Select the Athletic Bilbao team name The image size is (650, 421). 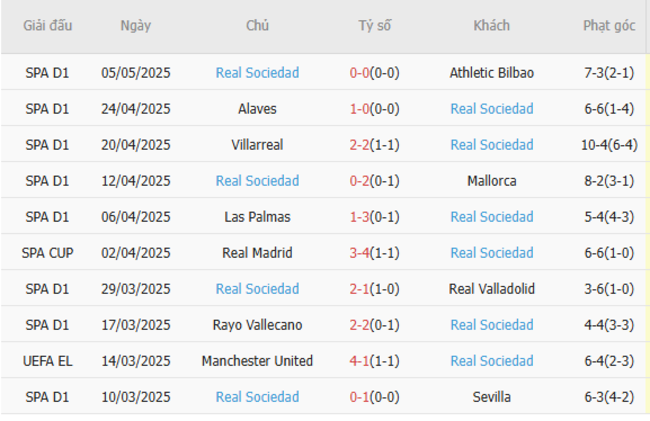pos(491,73)
